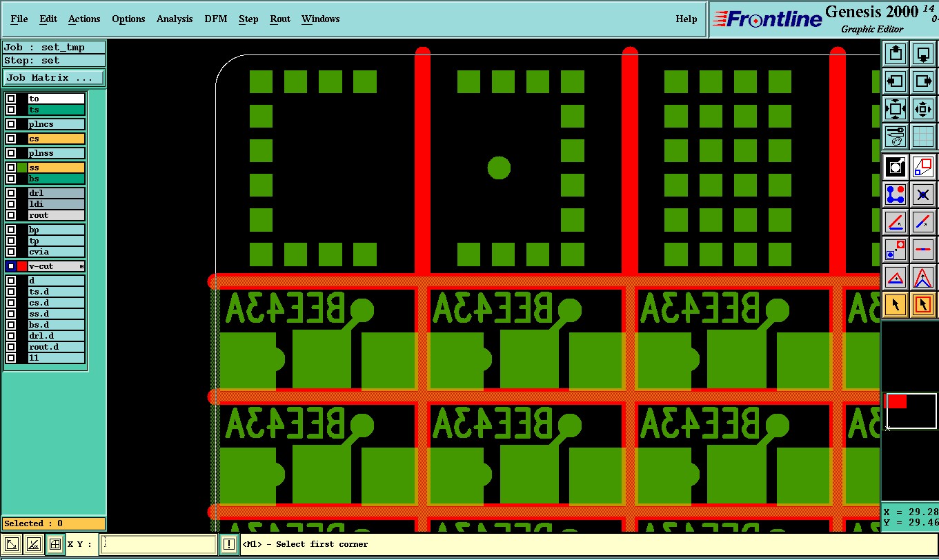Select the 'tp' layer name

click(56, 241)
